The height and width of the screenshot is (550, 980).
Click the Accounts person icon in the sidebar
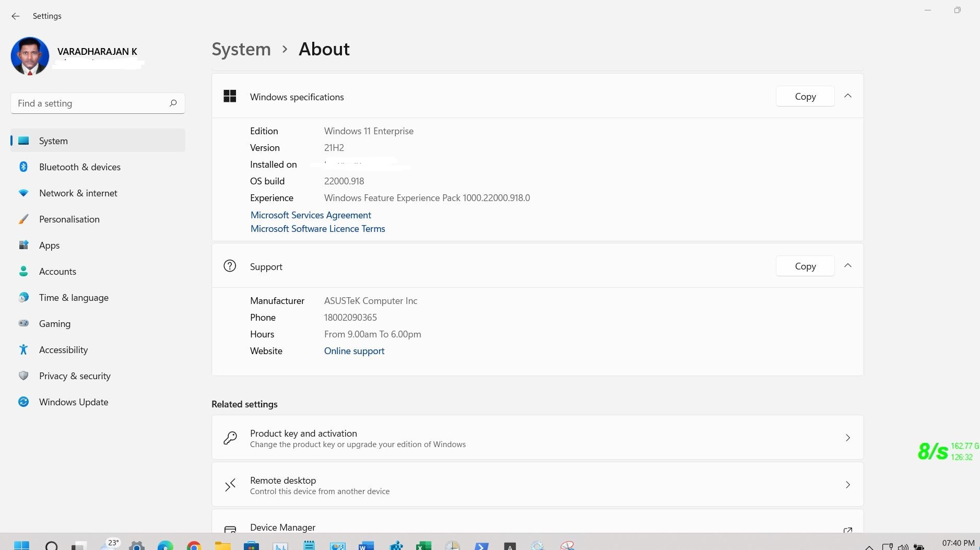coord(23,271)
